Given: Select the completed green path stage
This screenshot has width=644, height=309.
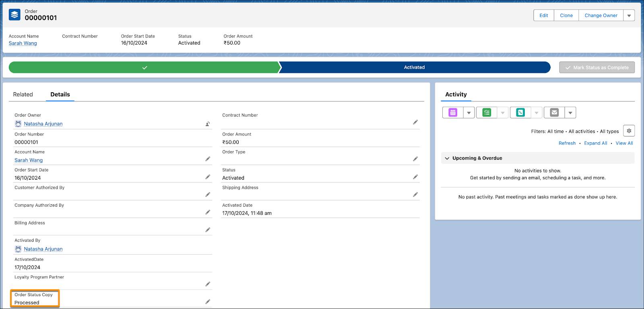Looking at the screenshot, I should [144, 67].
